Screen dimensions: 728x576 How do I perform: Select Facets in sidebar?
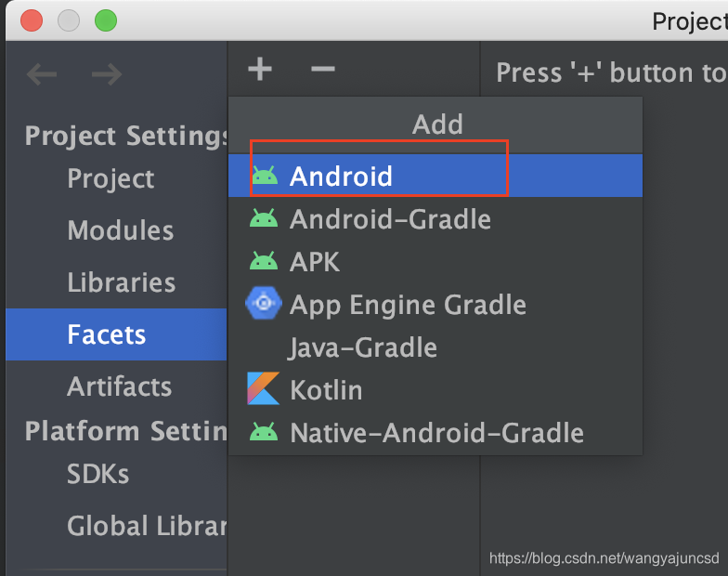116,334
